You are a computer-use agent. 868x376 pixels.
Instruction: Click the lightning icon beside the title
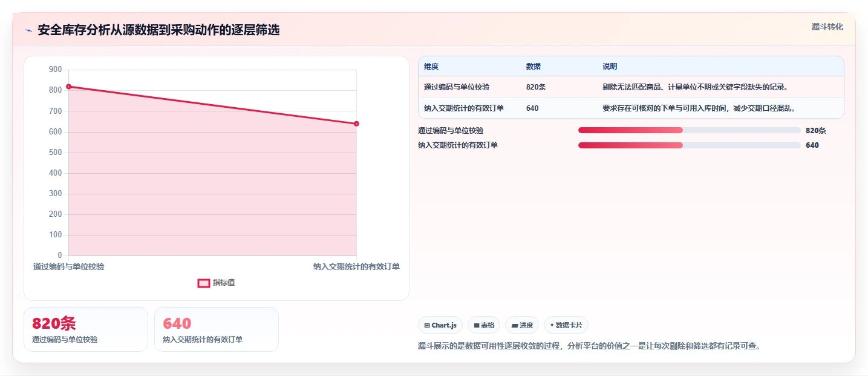point(28,30)
